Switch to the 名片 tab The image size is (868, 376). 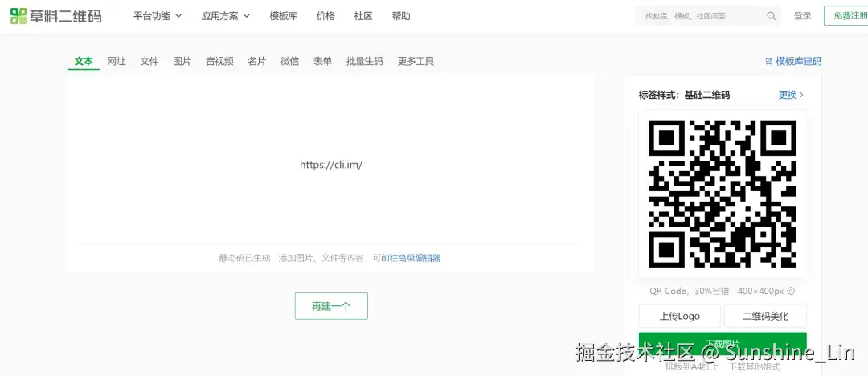pyautogui.click(x=257, y=62)
